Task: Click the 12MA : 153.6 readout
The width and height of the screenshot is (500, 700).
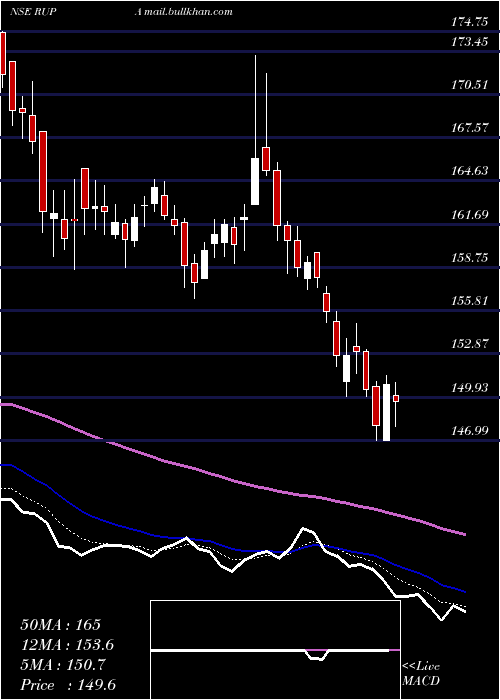Action: click(x=67, y=645)
